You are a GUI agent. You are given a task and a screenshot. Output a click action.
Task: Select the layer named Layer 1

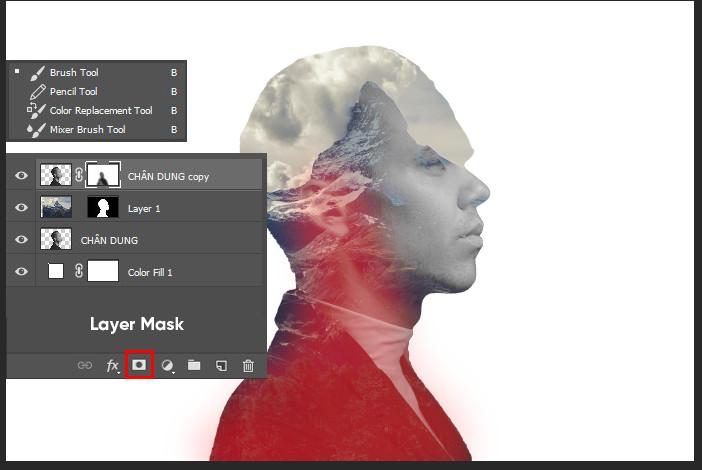(x=144, y=209)
